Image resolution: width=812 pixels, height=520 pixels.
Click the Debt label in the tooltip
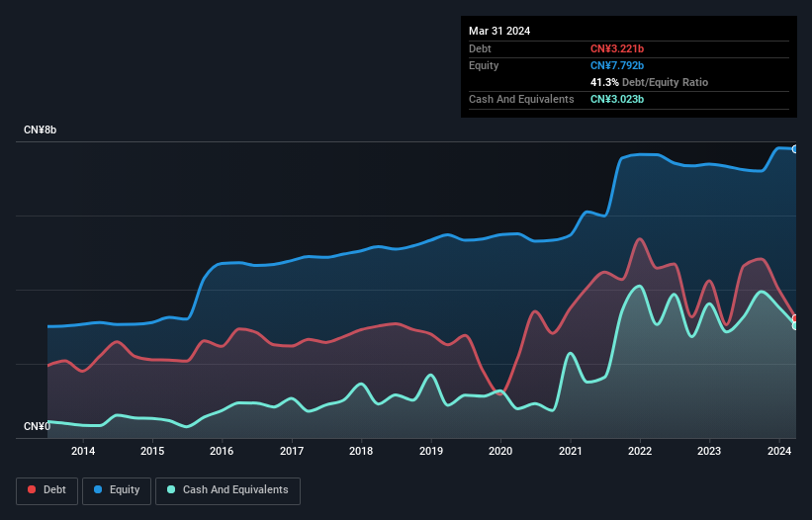click(480, 48)
